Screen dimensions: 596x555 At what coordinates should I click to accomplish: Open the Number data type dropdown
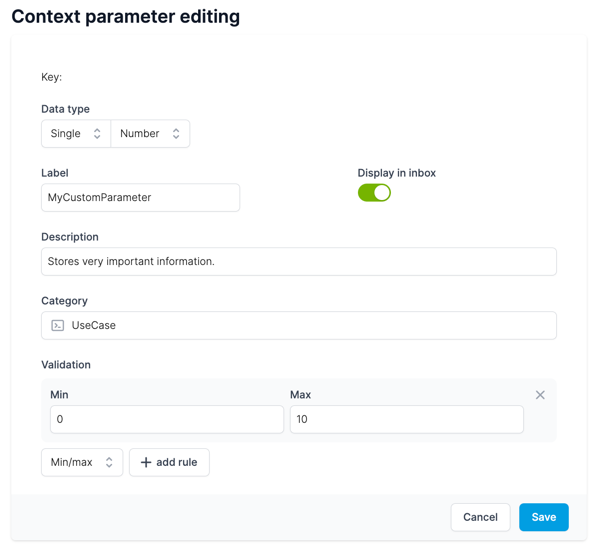(x=150, y=133)
